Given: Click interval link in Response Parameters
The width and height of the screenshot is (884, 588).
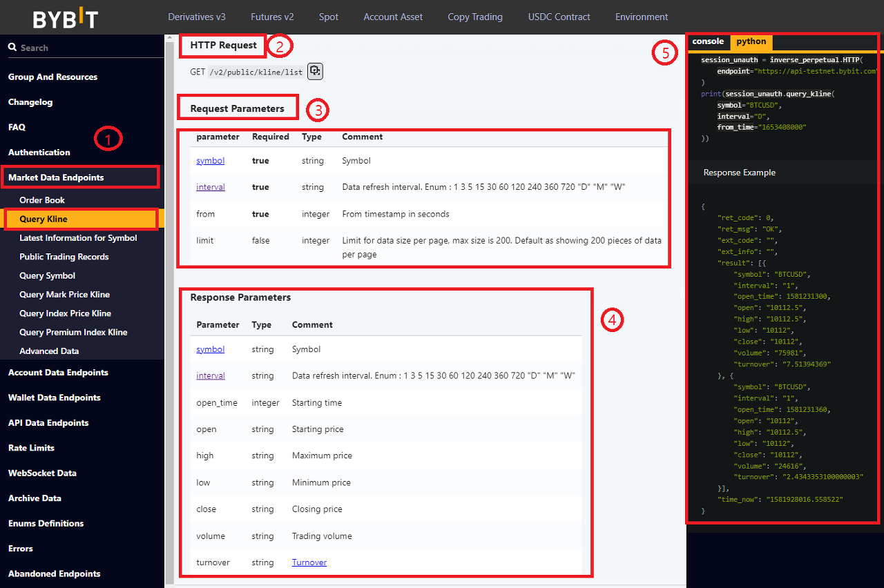Looking at the screenshot, I should coord(211,376).
